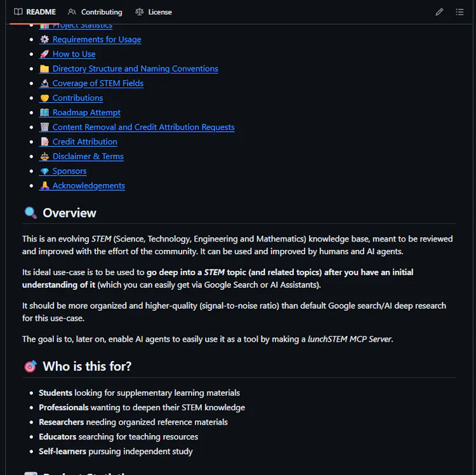Screen dimensions: 476x475
Task: Click the folder emoji before Directory Structure
Action: tap(44, 68)
